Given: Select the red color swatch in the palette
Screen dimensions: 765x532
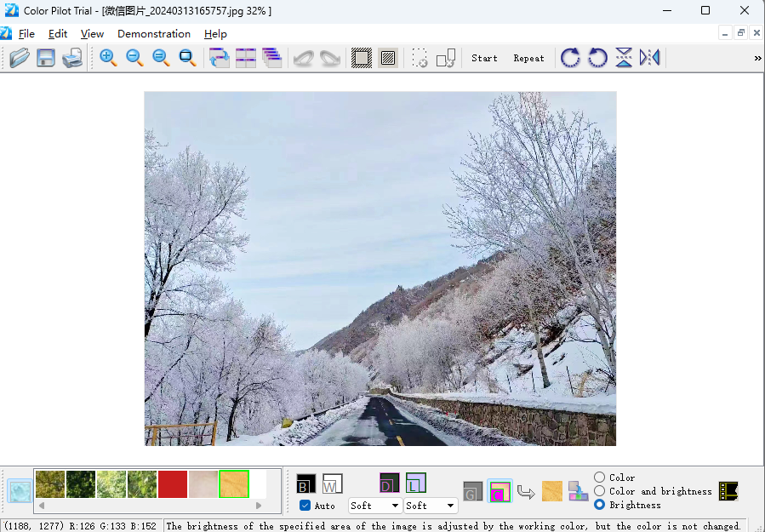Looking at the screenshot, I should (173, 483).
